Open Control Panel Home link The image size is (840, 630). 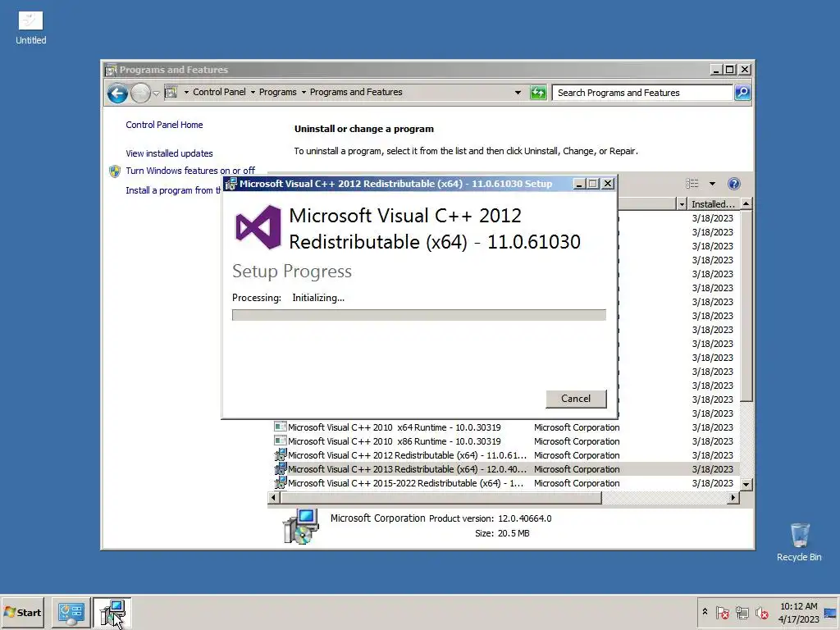click(x=164, y=125)
